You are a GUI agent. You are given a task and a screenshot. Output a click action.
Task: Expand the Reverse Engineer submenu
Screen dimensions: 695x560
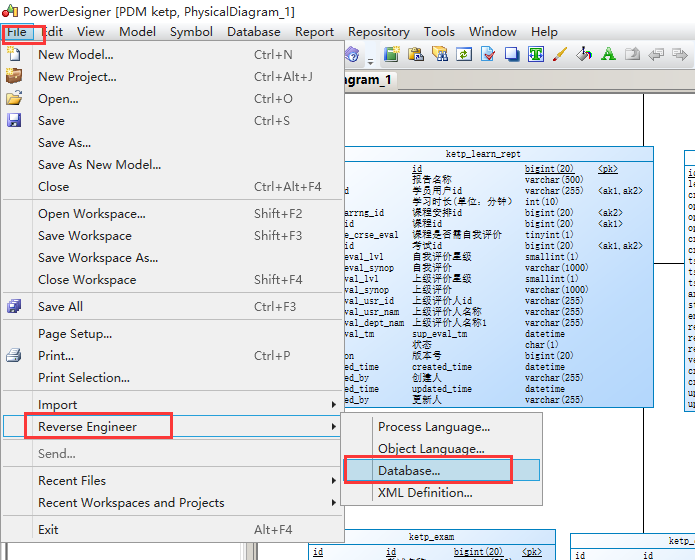click(x=173, y=427)
